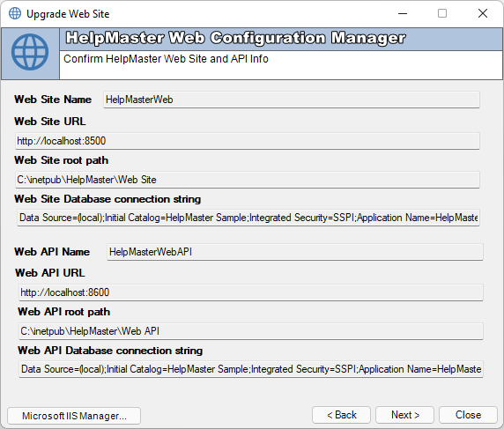This screenshot has width=504, height=429.
Task: Select the Web API Name field
Action: tap(295, 252)
